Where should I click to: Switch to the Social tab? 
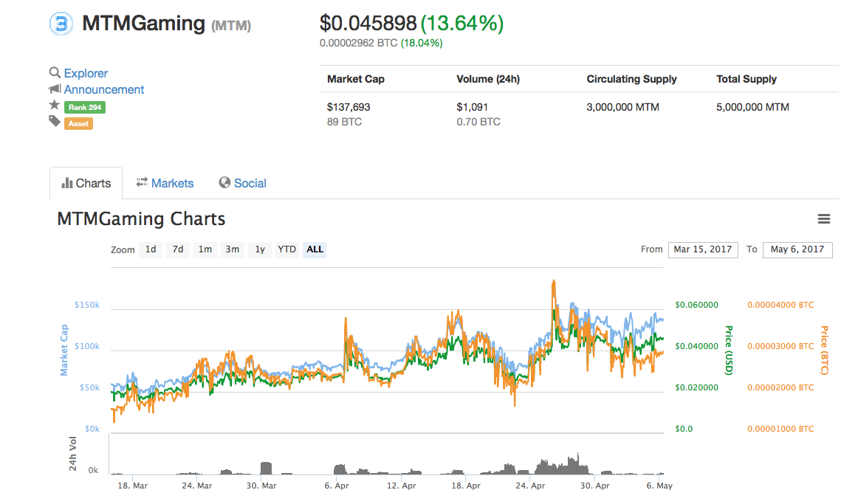[x=242, y=183]
